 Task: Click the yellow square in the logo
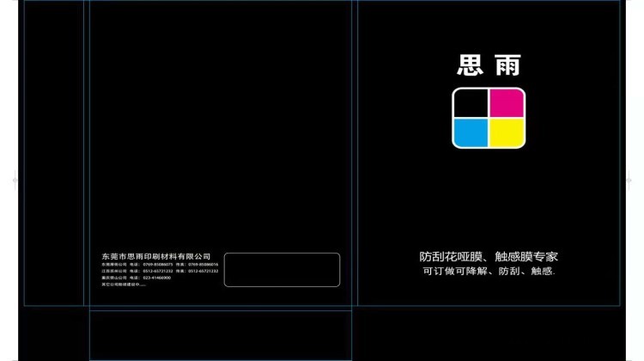[507, 133]
